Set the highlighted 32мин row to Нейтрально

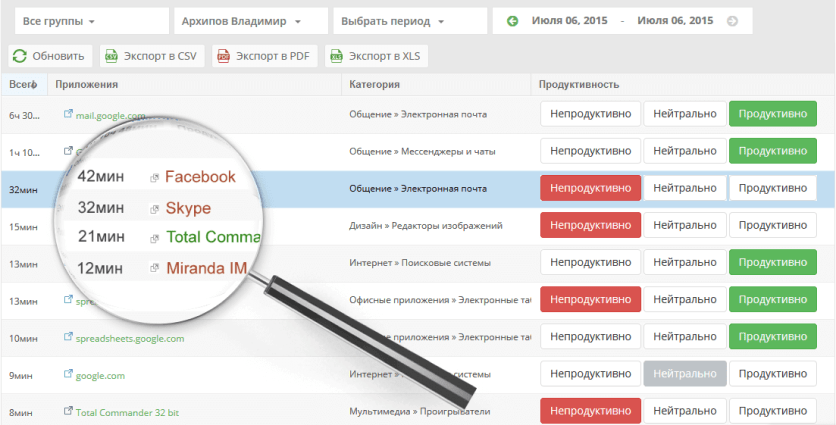(684, 188)
